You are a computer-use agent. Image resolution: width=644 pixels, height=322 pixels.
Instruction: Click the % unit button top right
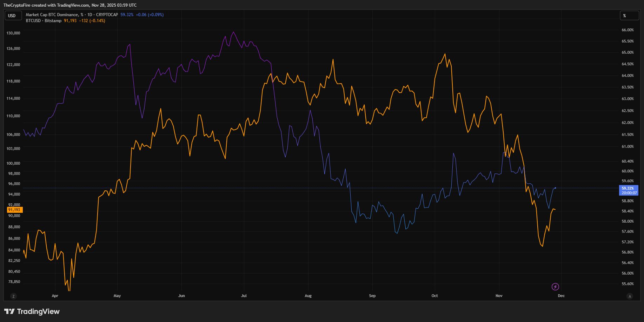tap(630, 15)
